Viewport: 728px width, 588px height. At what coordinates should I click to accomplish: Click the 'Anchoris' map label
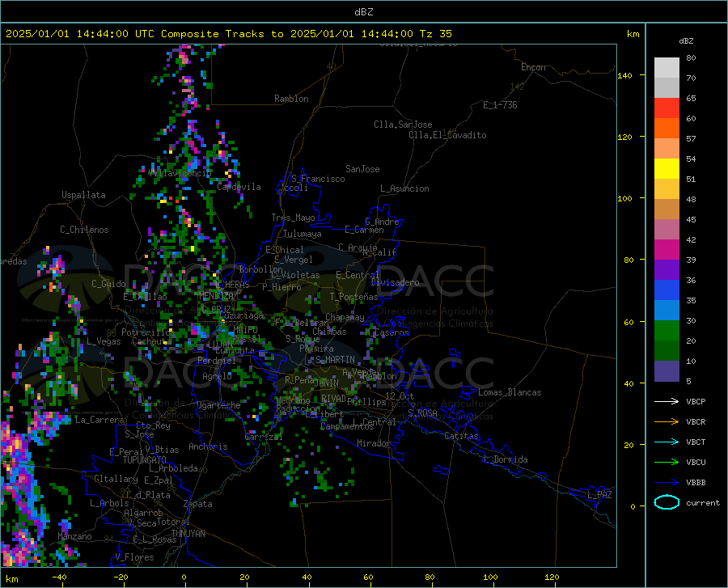coord(208,446)
